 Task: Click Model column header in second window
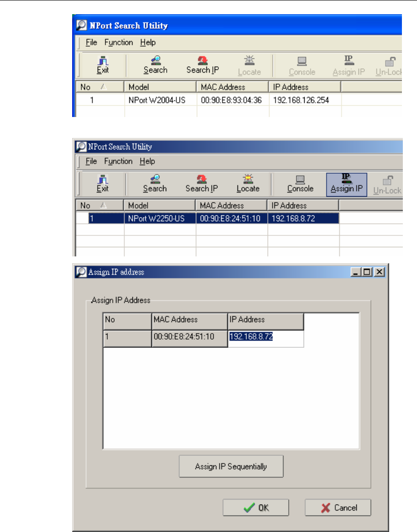point(159,205)
